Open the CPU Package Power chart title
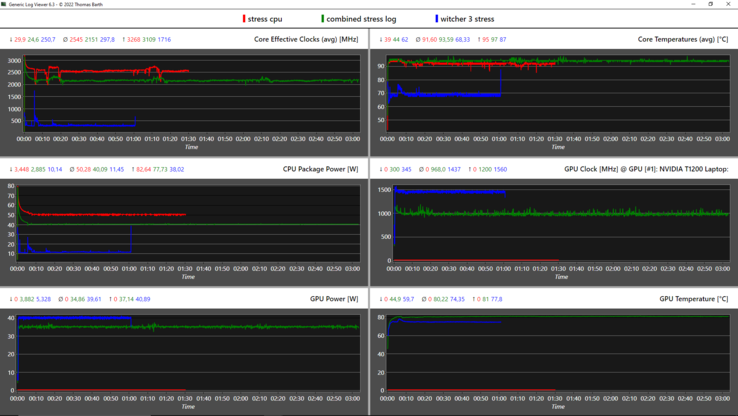Viewport: 738px width, 416px height. click(321, 170)
